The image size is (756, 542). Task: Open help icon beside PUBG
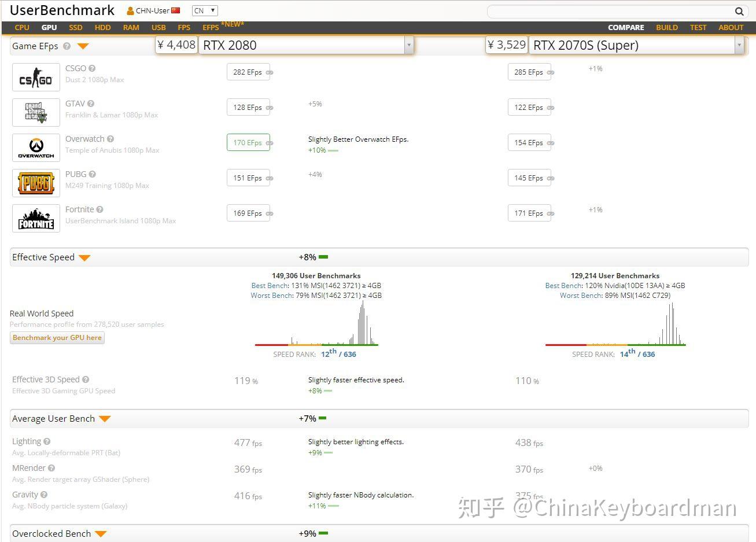93,174
